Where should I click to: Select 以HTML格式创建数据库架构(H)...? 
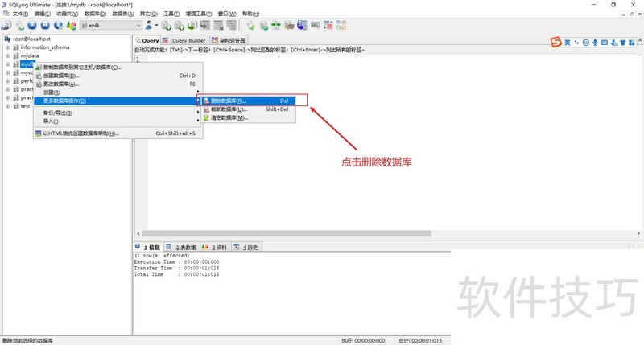118,133
